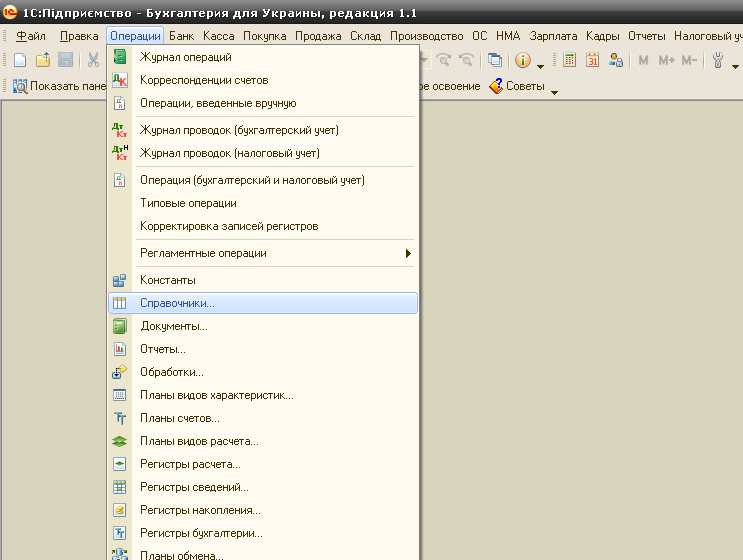The image size is (743, 560).
Task: Click the new document toolbar icon
Action: tap(20, 60)
